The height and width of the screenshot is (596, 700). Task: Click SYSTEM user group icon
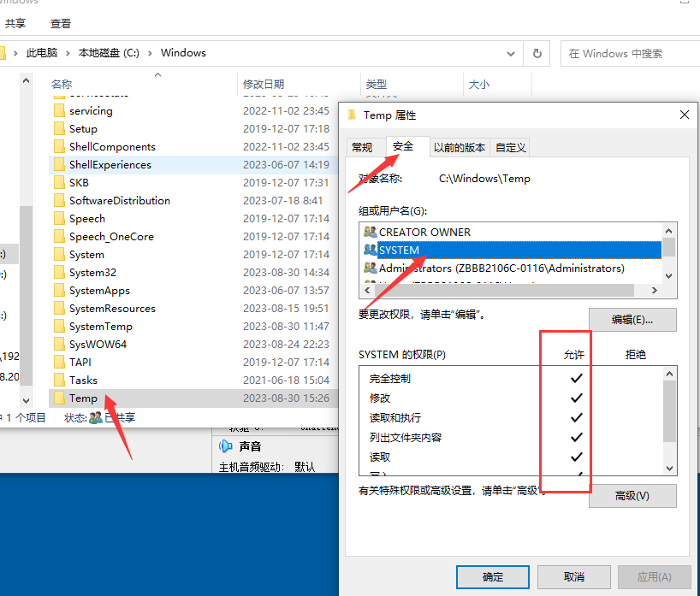[x=370, y=250]
